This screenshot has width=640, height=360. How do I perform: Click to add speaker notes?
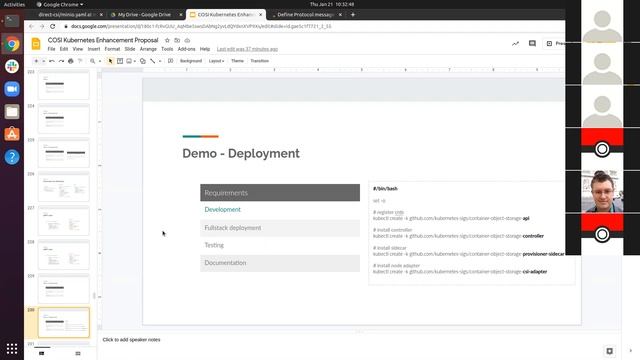(x=131, y=340)
